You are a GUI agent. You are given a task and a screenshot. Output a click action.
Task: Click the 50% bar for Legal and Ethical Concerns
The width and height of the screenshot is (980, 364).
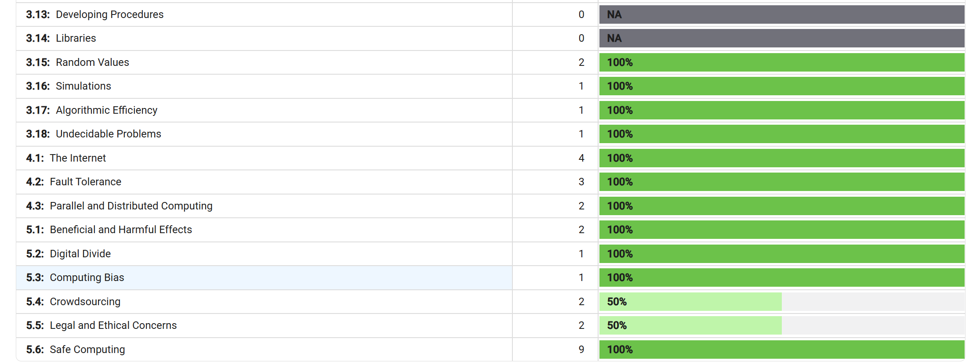tap(782, 325)
